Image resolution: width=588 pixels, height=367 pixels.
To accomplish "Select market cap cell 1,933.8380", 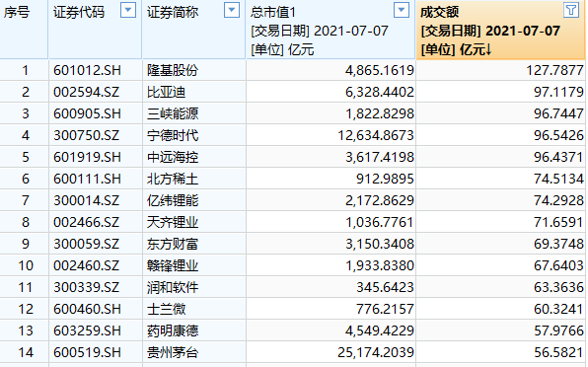I will tap(331, 265).
